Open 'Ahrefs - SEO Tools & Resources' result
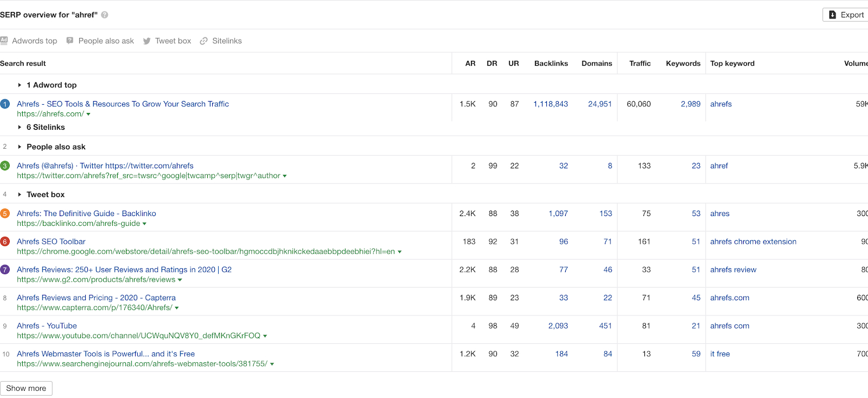Image resolution: width=868 pixels, height=398 pixels. pos(123,104)
